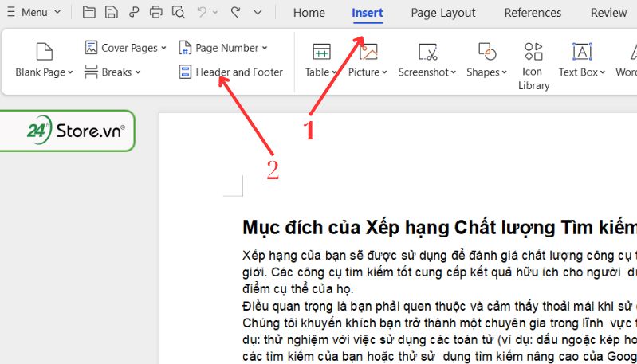637x364 pixels.
Task: Expand the Cover Pages dropdown arrow
Action: coord(163,48)
